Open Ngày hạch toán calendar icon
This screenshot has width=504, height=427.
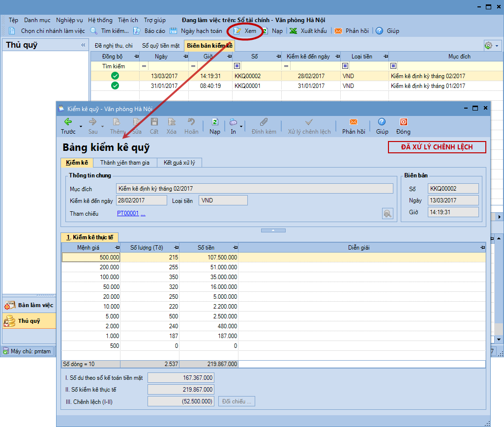(173, 31)
